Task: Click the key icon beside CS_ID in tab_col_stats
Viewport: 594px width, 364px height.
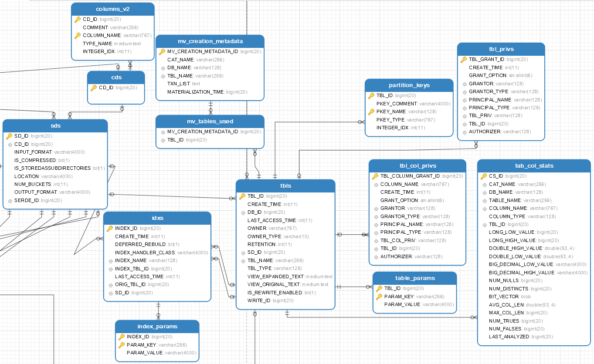Action: point(483,176)
